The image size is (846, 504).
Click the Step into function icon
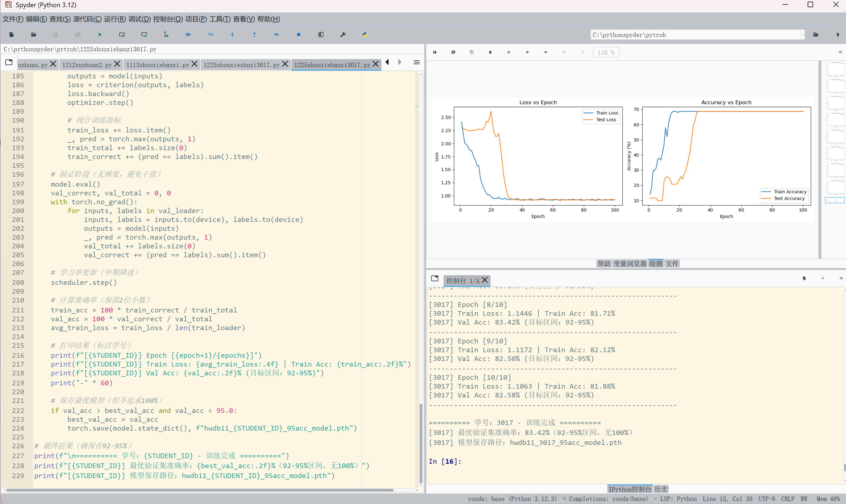(232, 35)
